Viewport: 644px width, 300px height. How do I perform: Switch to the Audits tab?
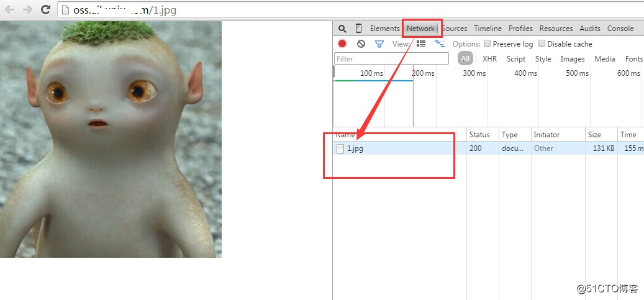pyautogui.click(x=590, y=29)
